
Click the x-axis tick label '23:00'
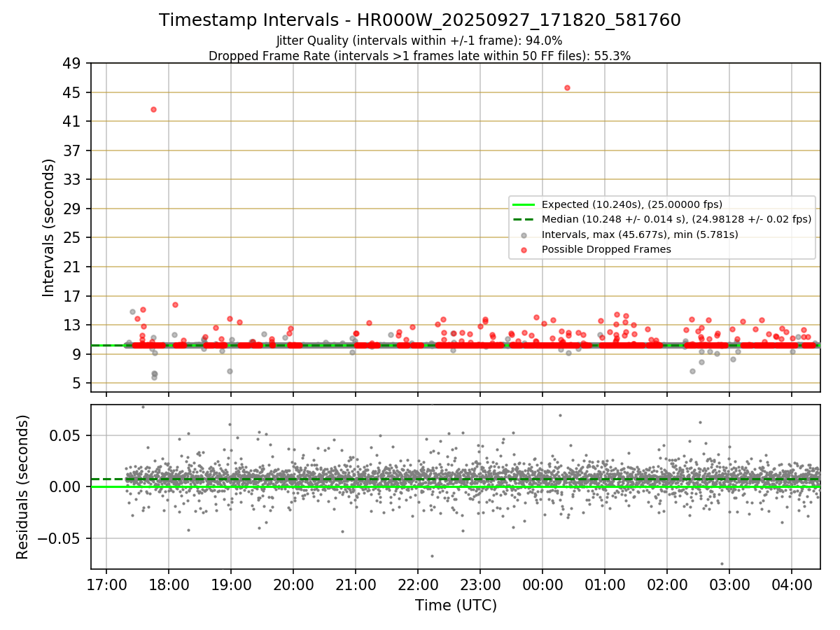point(480,586)
